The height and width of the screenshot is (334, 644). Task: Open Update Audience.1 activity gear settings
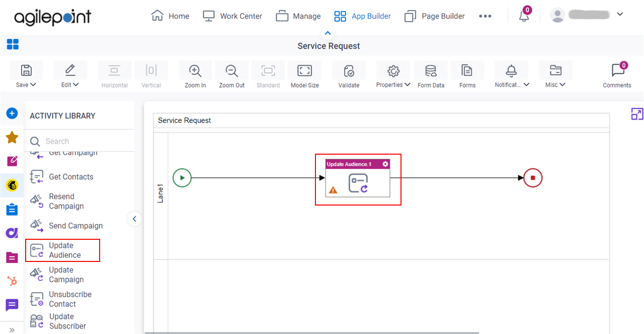385,164
